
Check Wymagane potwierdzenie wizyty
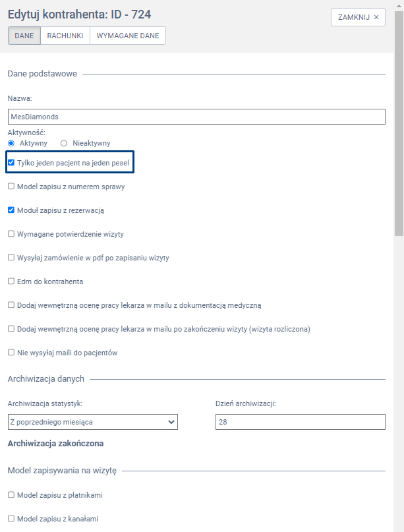(x=11, y=234)
